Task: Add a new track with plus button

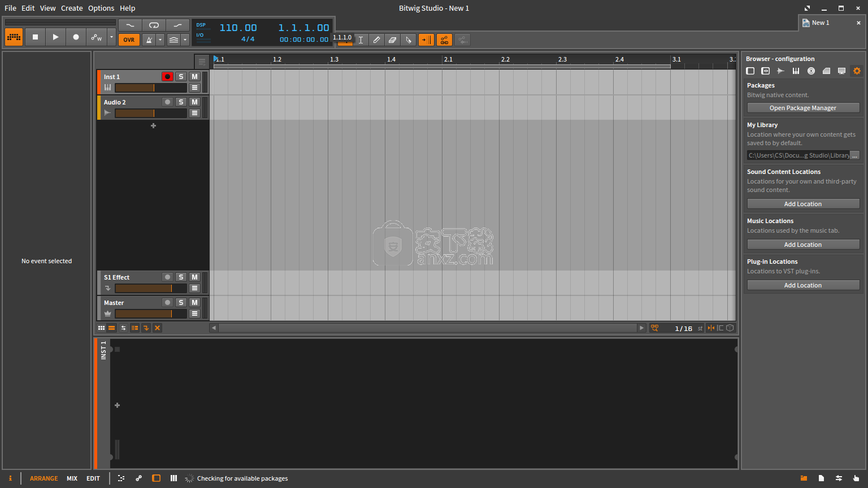Action: click(x=153, y=125)
